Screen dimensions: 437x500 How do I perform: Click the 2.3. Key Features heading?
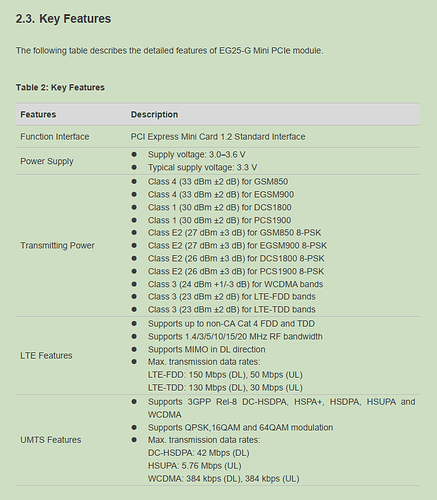63,19
